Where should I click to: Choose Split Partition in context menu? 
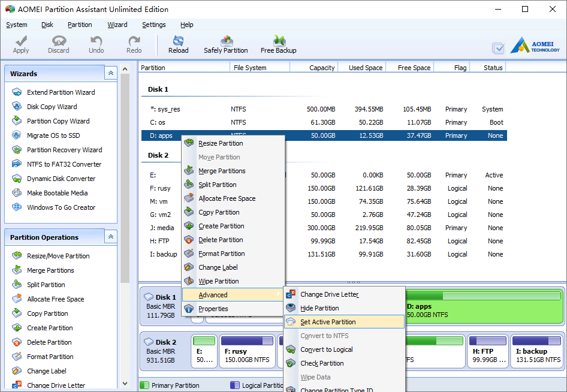233,185
